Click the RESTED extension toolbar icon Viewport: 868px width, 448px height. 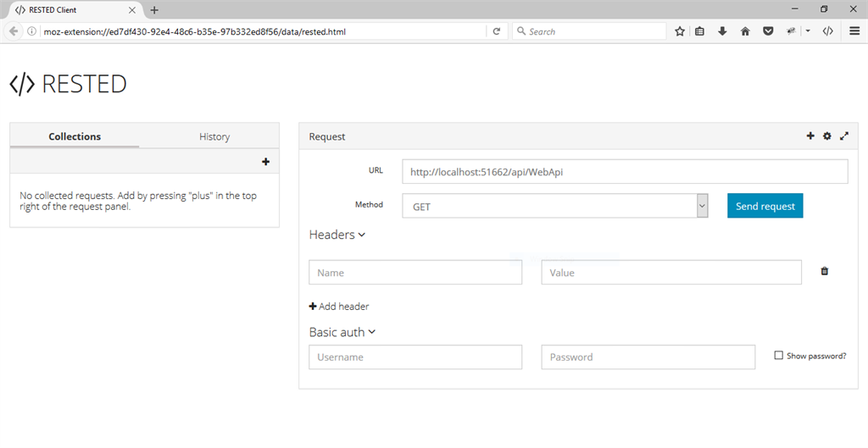pyautogui.click(x=828, y=31)
